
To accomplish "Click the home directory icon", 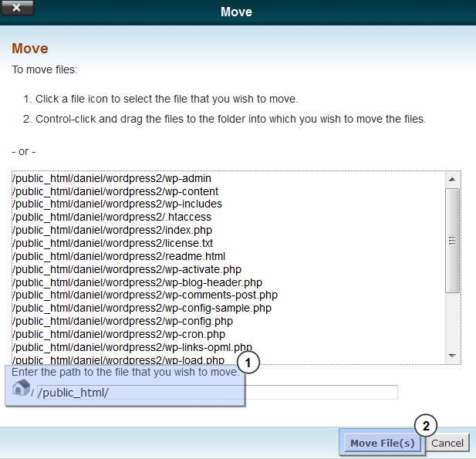I will tap(21, 388).
